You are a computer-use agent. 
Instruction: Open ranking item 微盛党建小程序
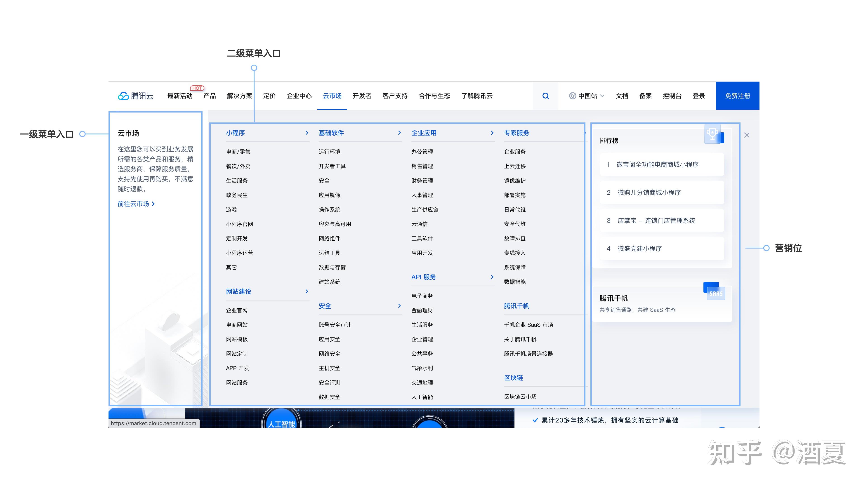(x=662, y=249)
